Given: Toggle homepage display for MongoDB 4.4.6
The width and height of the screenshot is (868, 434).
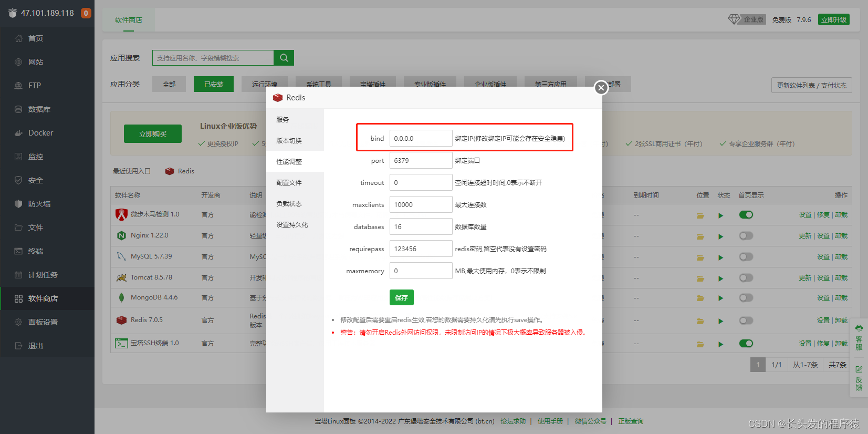Looking at the screenshot, I should pos(746,297).
